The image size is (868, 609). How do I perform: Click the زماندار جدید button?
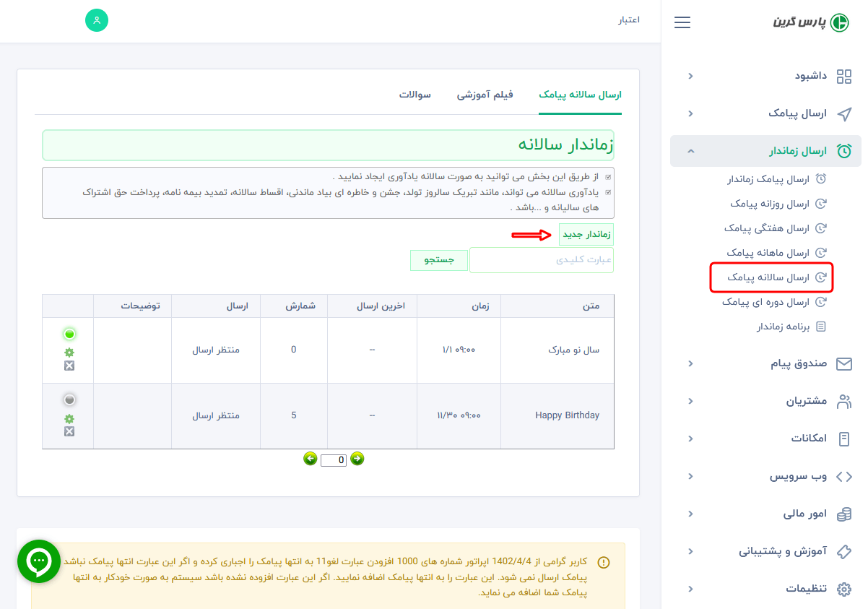586,233
